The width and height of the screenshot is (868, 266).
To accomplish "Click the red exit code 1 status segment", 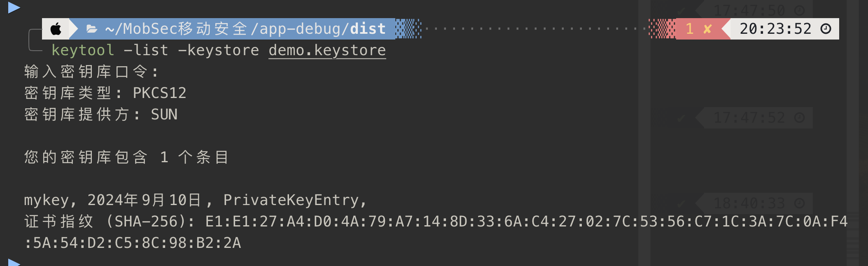I will (690, 29).
